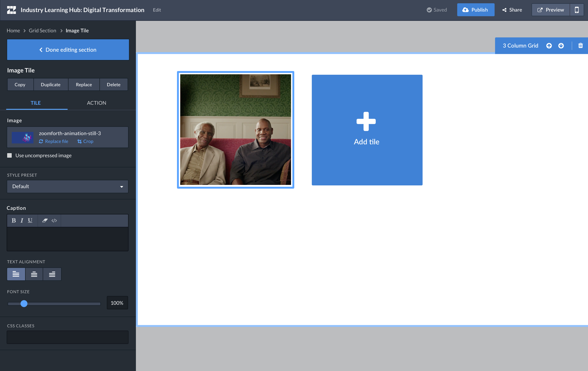This screenshot has height=371, width=588.
Task: Open the Style Preset Default dropdown
Action: pos(68,186)
